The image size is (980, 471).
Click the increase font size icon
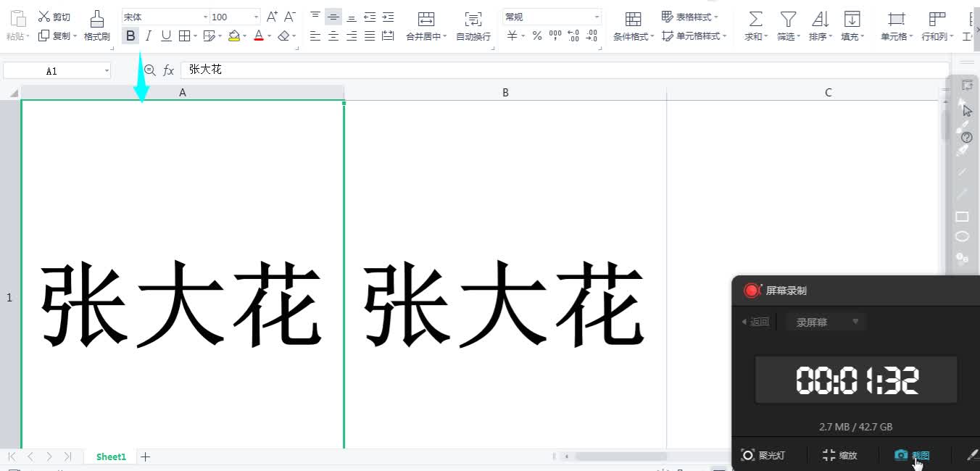coord(272,17)
